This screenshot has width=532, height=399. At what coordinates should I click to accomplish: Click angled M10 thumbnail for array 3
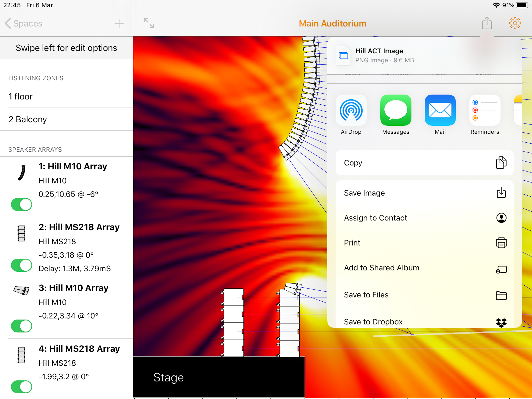tap(21, 290)
